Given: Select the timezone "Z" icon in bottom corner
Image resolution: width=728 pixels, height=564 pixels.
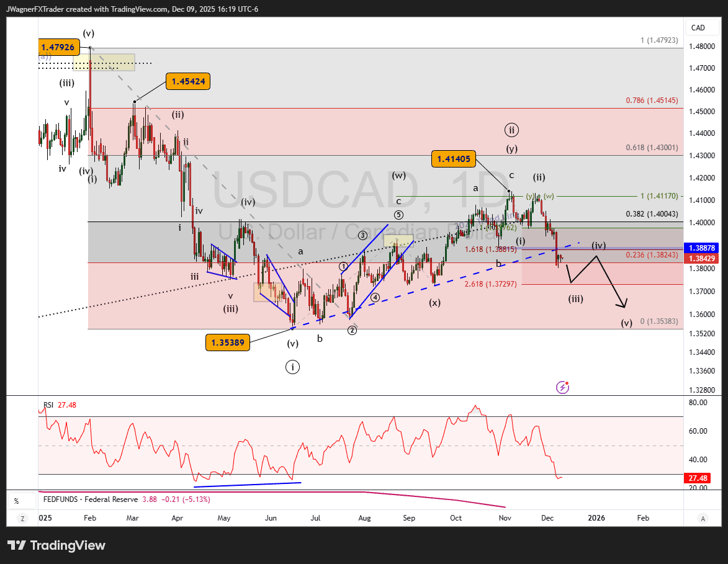Looking at the screenshot, I should 22,518.
